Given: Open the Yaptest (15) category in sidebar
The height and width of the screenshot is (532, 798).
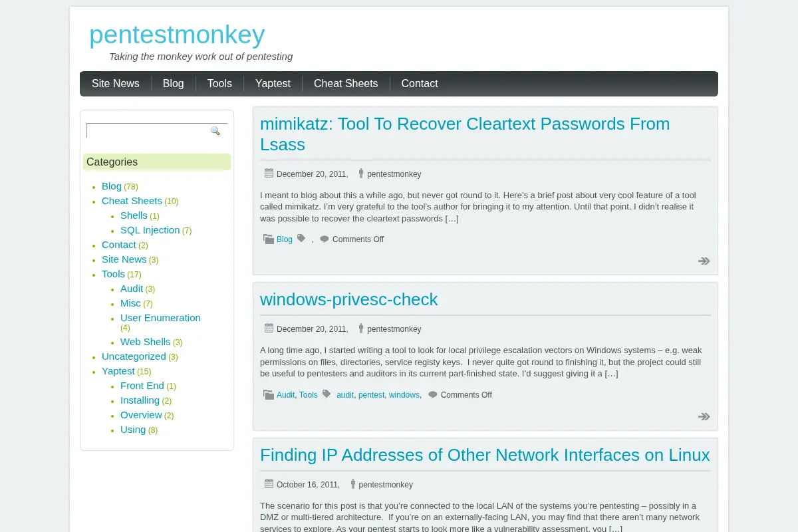Looking at the screenshot, I should click(118, 371).
